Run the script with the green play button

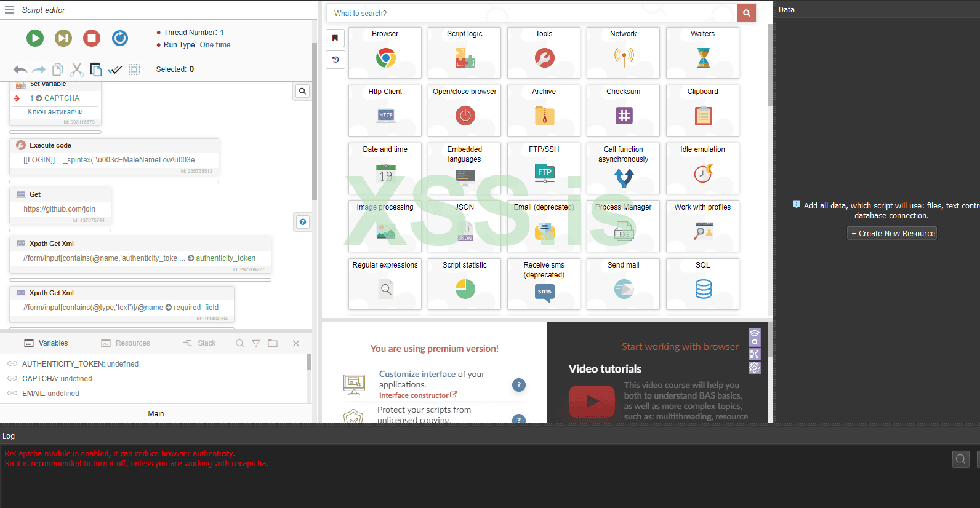click(35, 38)
